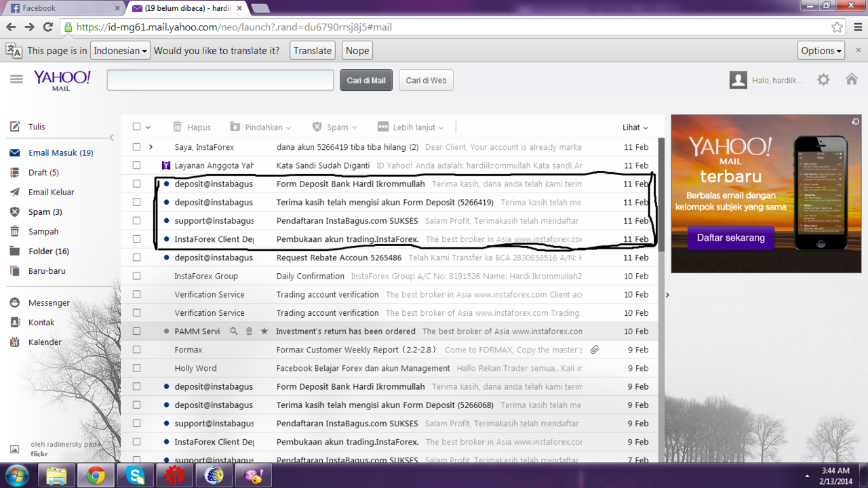
Task: Click the Nope button
Action: coord(357,51)
